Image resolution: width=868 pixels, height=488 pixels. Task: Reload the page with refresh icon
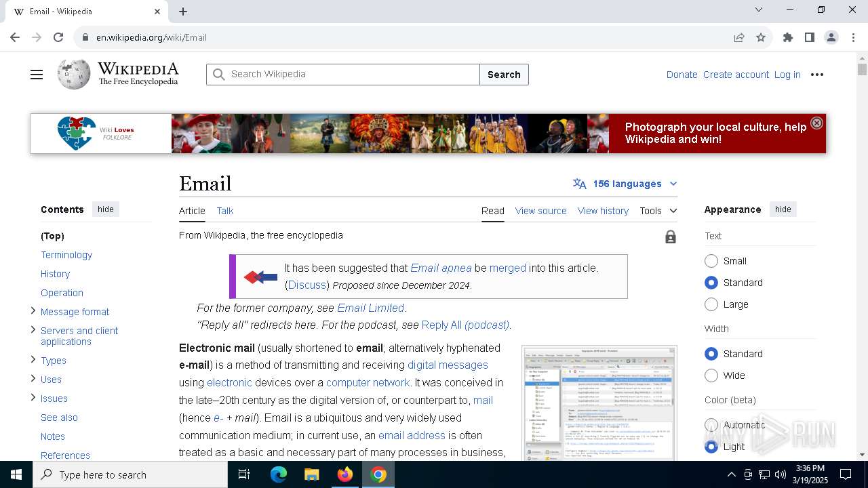pos(58,37)
